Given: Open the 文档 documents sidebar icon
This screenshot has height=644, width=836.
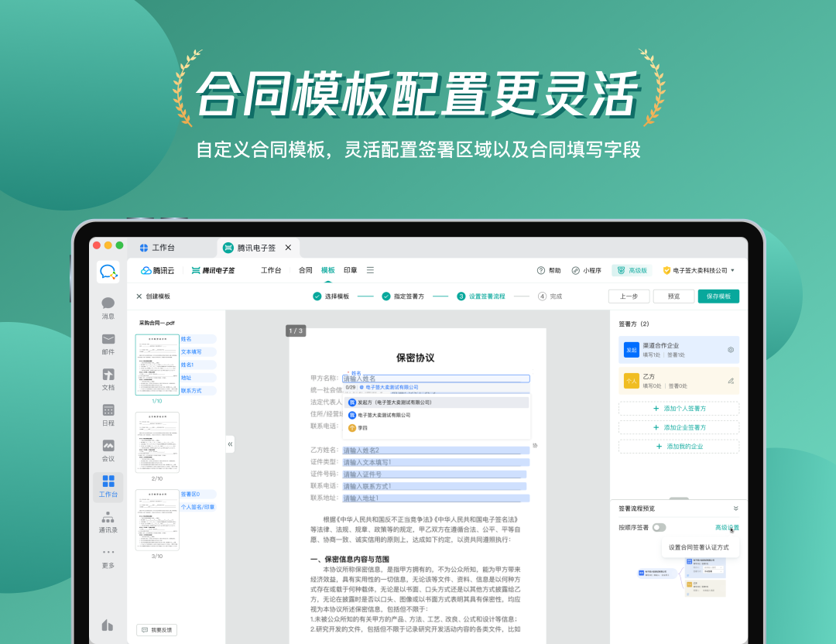Looking at the screenshot, I should 108,379.
